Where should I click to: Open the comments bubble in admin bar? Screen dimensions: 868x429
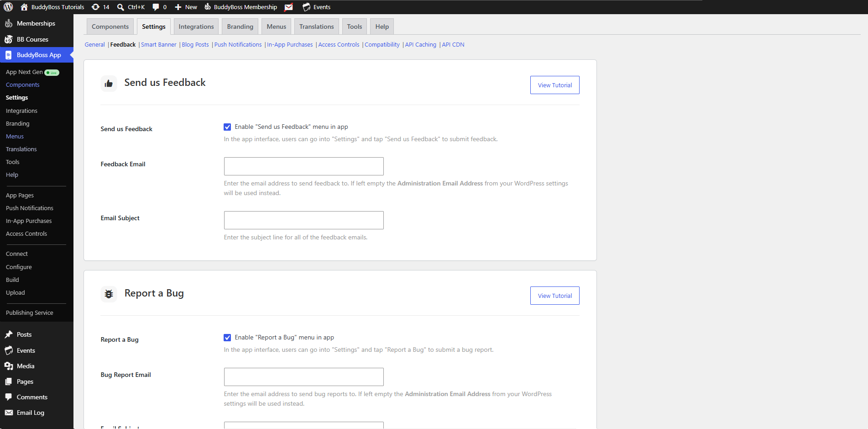coord(156,7)
